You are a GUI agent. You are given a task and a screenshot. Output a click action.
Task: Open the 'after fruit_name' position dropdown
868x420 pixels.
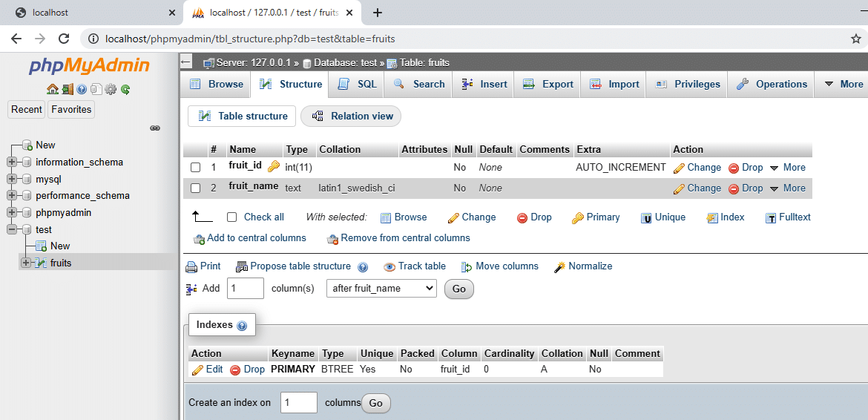[381, 289]
